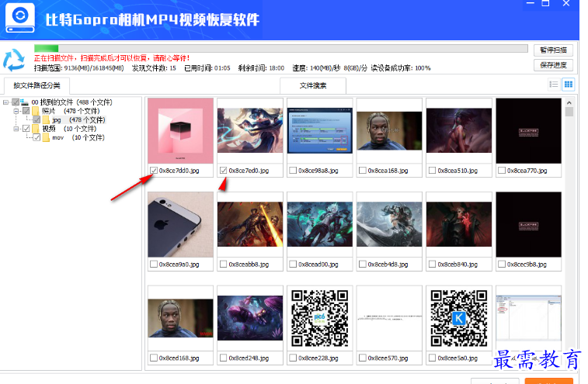Click the 保存进度 button
The width and height of the screenshot is (588, 384).
tap(553, 65)
